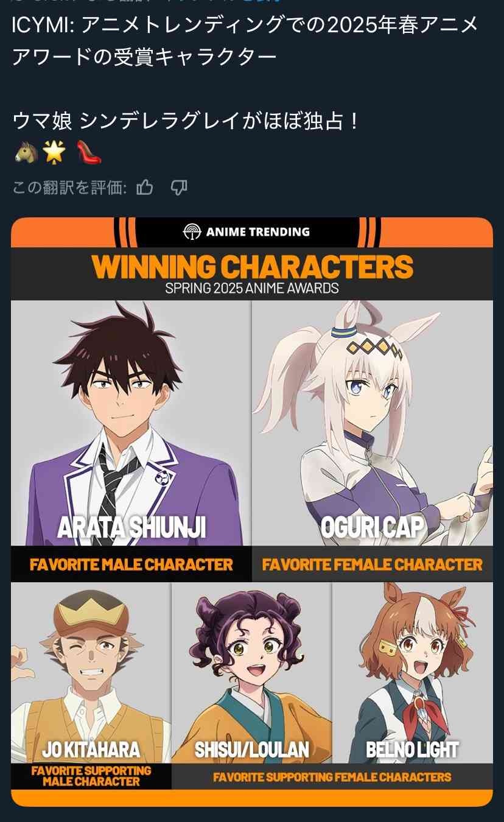Viewport: 504px width, 822px height.
Task: Tap the Favorite Supporting Male Character label
Action: coord(91,776)
